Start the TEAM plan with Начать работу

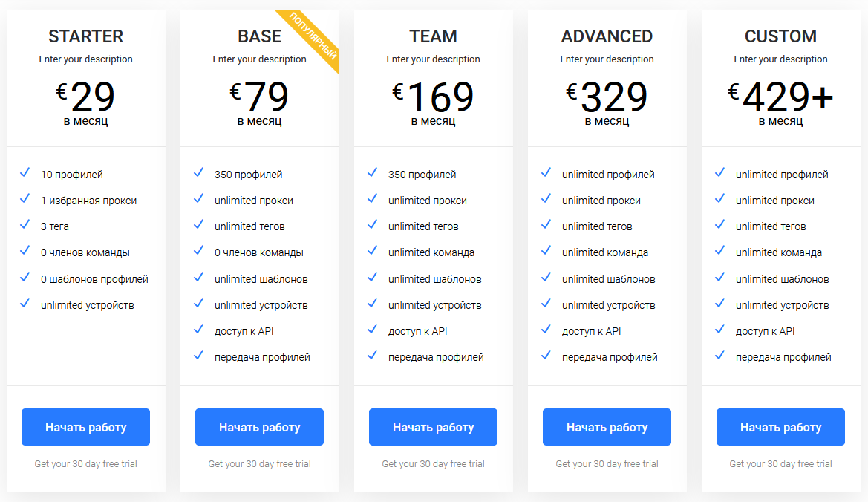point(434,427)
